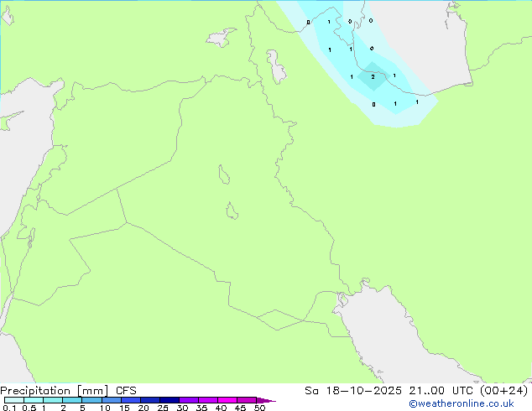Image resolution: width=532 pixels, height=411 pixels.
Task: Select the 30–35 mm purple legend swatch
Action: [x=189, y=400]
